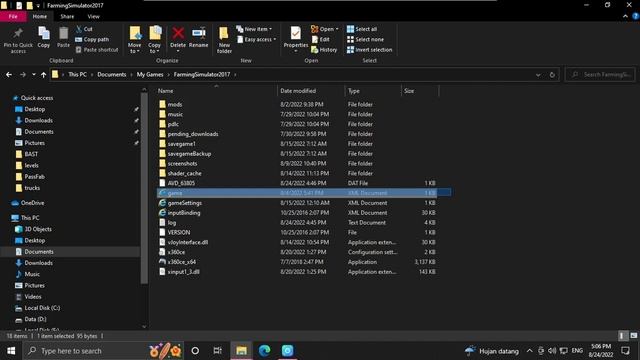Image resolution: width=640 pixels, height=360 pixels.
Task: Click the Search FarmingSimulator2017 box
Action: (601, 74)
